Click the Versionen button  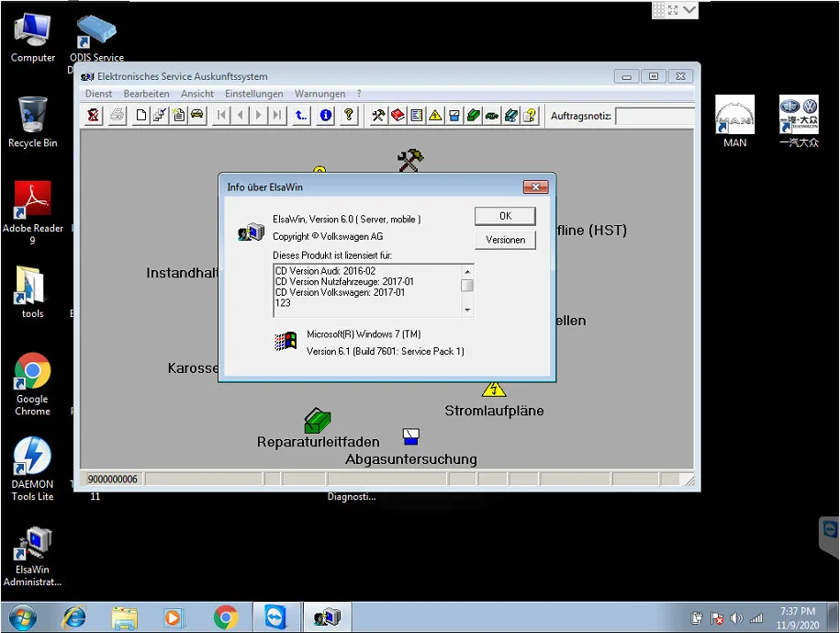coord(505,240)
